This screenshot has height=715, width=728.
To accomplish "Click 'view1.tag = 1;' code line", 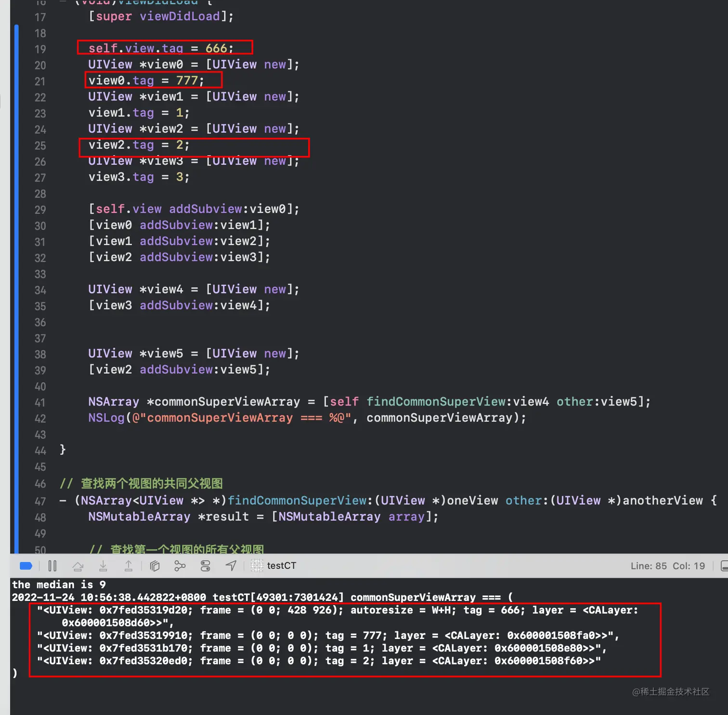I will tap(139, 113).
